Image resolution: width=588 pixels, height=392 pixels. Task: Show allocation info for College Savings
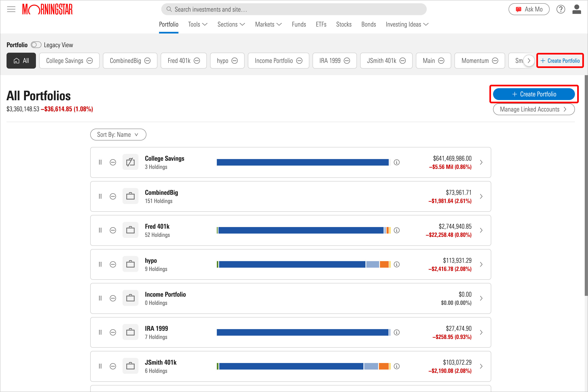click(397, 162)
